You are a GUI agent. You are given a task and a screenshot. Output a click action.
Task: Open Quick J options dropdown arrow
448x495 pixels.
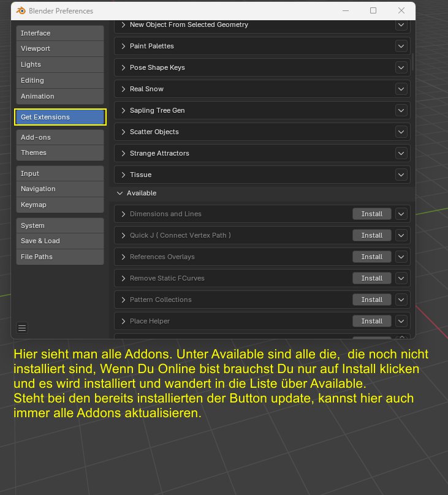[401, 235]
